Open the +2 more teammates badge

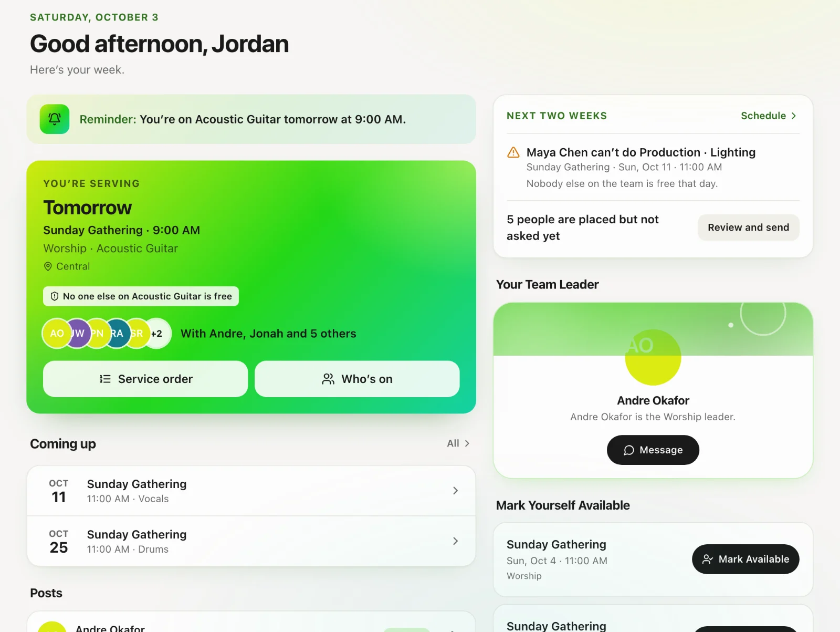pyautogui.click(x=157, y=334)
